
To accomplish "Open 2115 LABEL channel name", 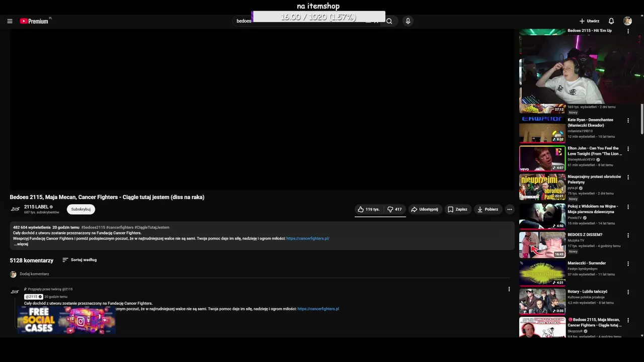I will [36, 207].
